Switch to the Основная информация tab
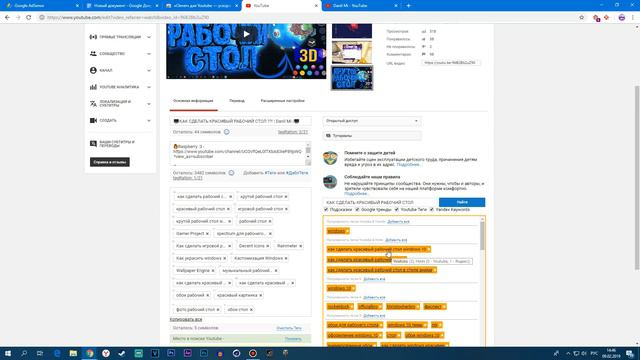640x360 pixels. [193, 101]
